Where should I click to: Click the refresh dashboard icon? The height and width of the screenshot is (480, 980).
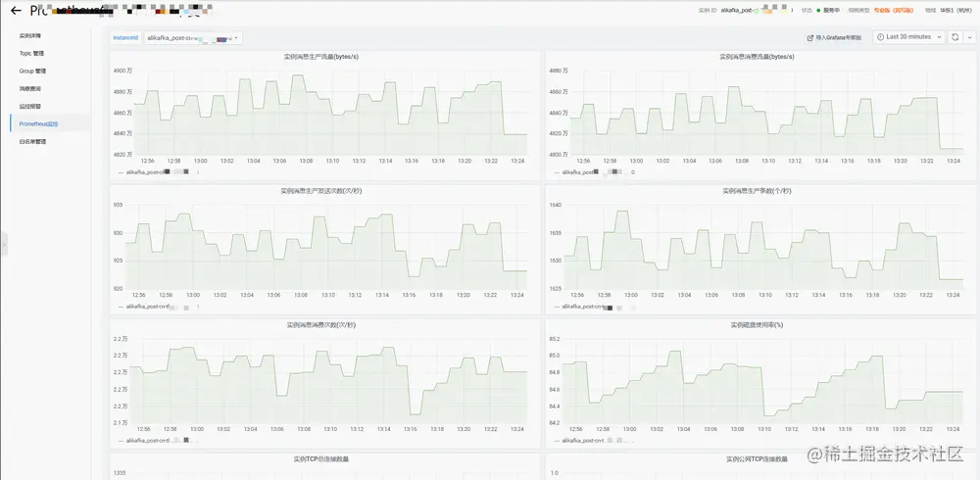(955, 37)
